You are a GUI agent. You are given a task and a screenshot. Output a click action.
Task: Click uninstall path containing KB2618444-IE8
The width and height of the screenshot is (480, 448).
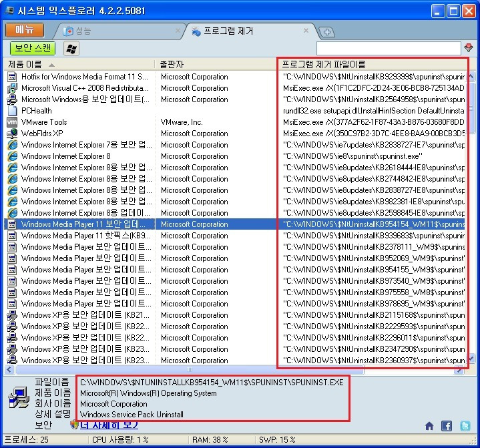point(374,167)
